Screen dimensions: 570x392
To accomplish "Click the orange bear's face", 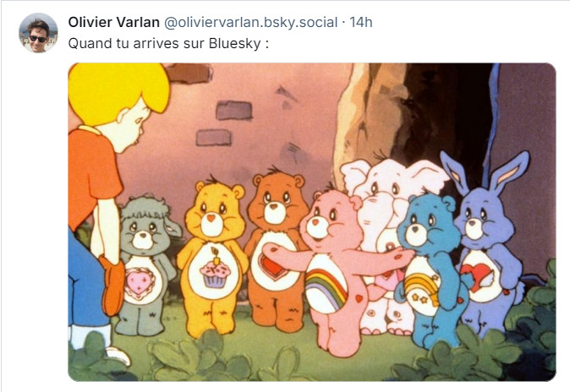I will coord(275,205).
